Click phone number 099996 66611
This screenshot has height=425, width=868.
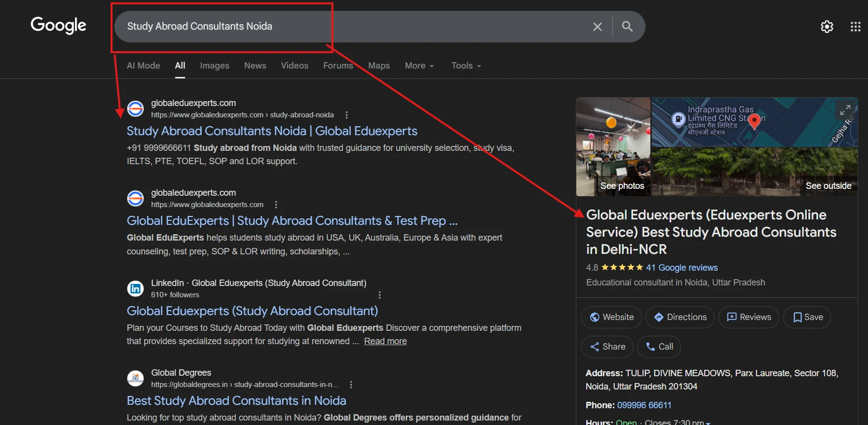click(x=644, y=405)
